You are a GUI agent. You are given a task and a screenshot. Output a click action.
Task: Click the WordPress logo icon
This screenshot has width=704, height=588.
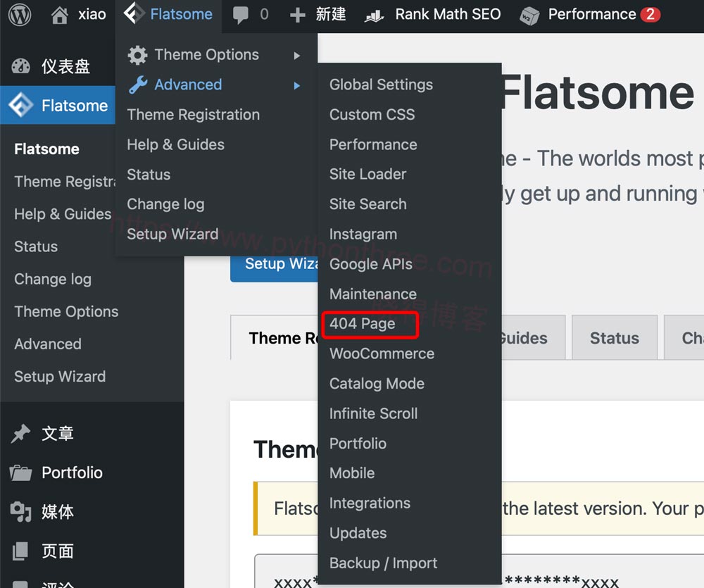click(20, 14)
